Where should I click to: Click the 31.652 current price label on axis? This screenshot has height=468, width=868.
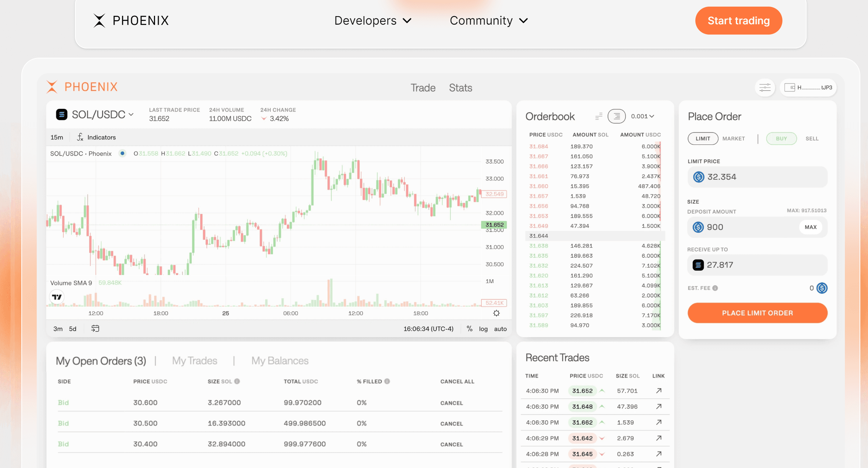point(494,225)
